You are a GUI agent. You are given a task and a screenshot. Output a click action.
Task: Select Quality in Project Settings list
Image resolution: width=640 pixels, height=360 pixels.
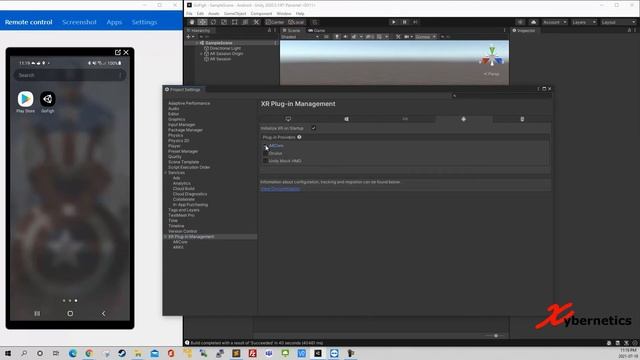pyautogui.click(x=175, y=157)
